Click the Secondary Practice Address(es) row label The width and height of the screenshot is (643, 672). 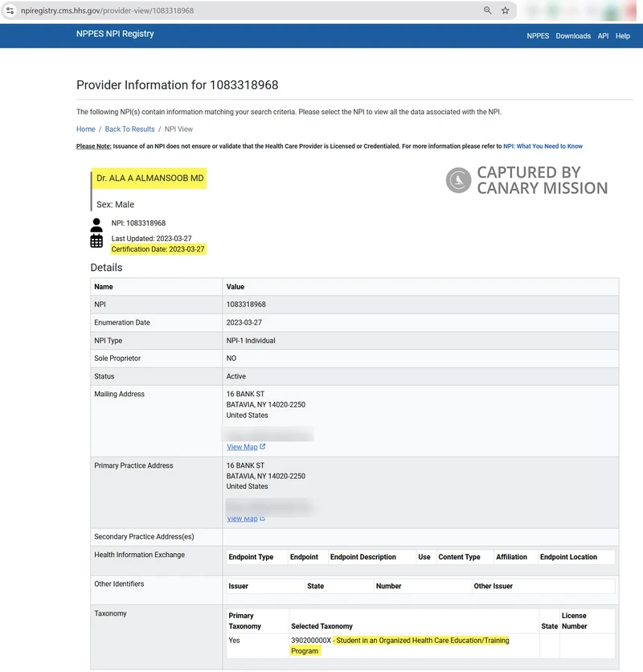click(x=144, y=537)
